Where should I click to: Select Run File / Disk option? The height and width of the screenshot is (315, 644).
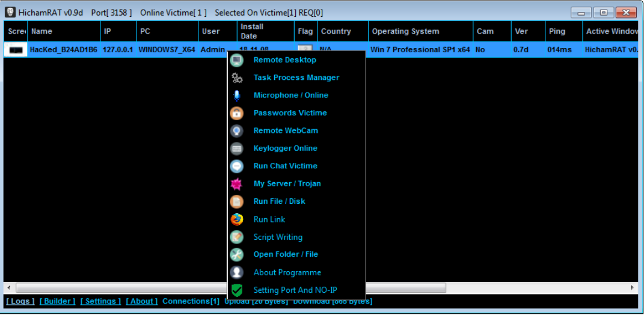pos(279,201)
